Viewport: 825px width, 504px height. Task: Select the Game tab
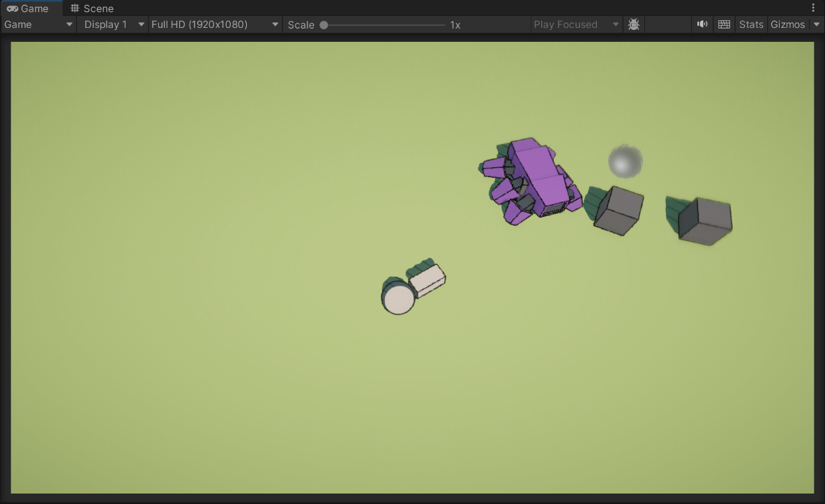pyautogui.click(x=28, y=8)
